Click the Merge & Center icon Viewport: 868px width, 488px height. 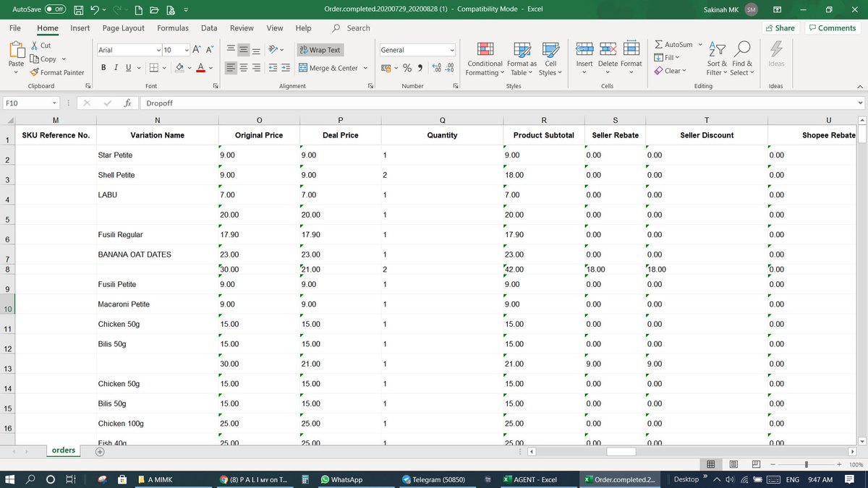[302, 67]
